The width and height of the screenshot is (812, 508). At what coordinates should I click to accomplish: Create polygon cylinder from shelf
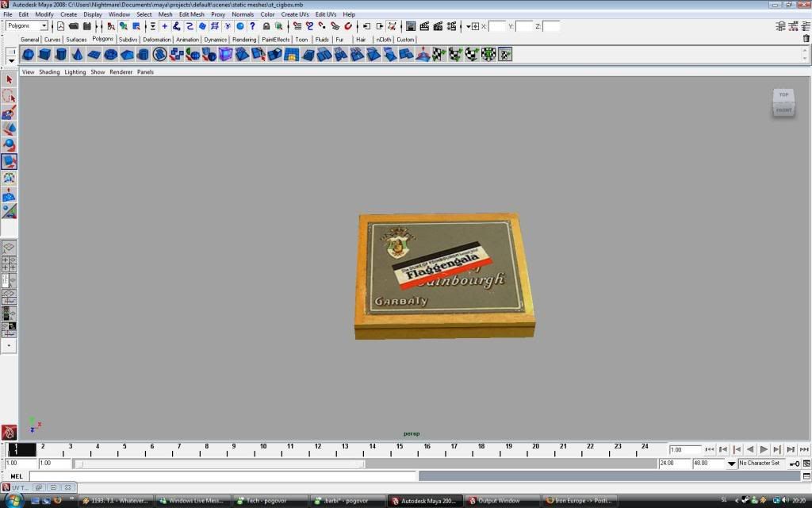(61, 54)
